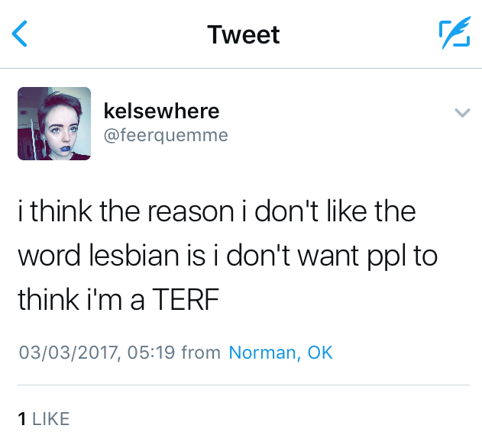The height and width of the screenshot is (448, 482).
Task: Tap the tweet's first text line
Action: pos(216,211)
